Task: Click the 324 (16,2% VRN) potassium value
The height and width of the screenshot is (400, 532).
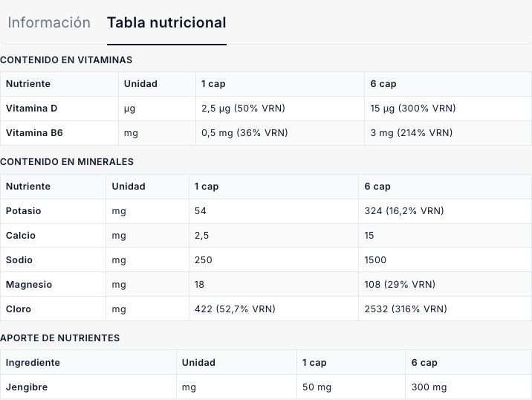Action: tap(404, 211)
